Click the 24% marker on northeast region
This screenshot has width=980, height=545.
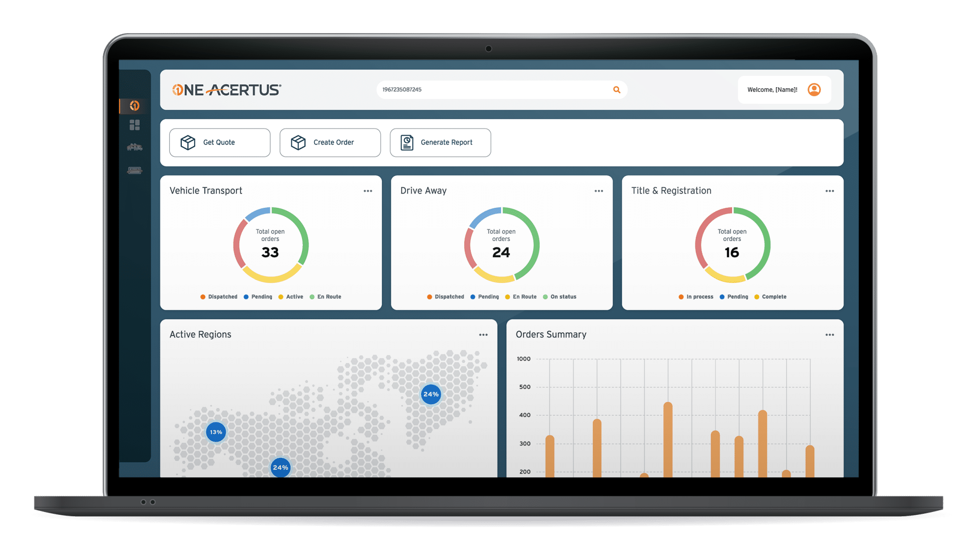(x=431, y=394)
